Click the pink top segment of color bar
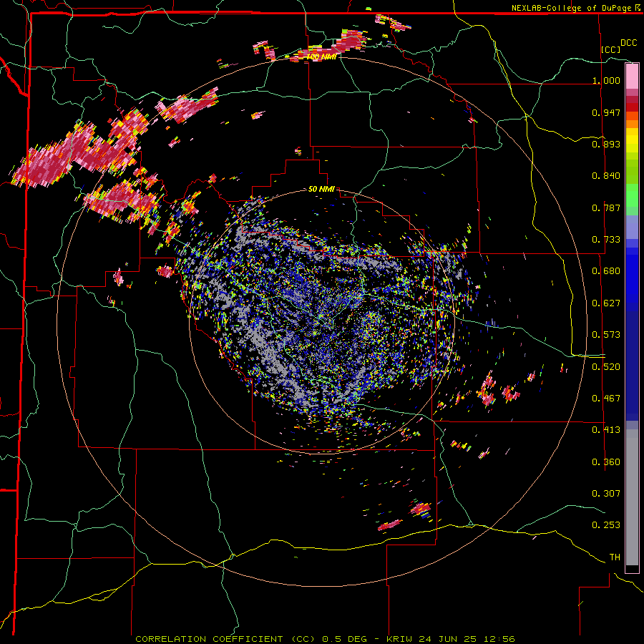Screen dimensions: 644x644 tap(632, 76)
